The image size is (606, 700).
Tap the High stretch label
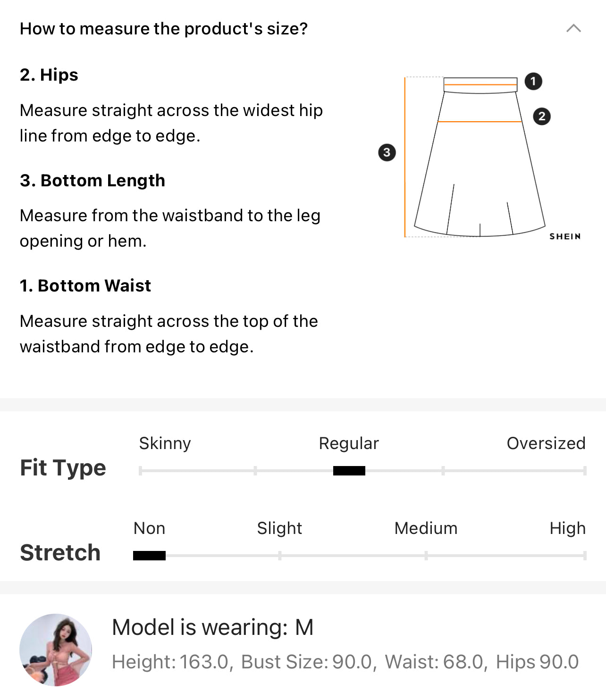pos(568,528)
